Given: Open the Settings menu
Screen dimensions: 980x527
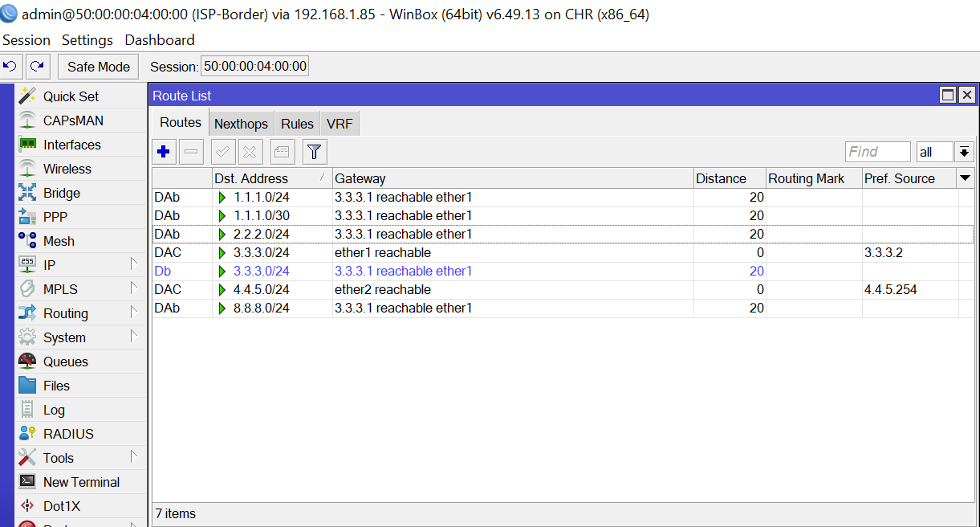Looking at the screenshot, I should 87,40.
